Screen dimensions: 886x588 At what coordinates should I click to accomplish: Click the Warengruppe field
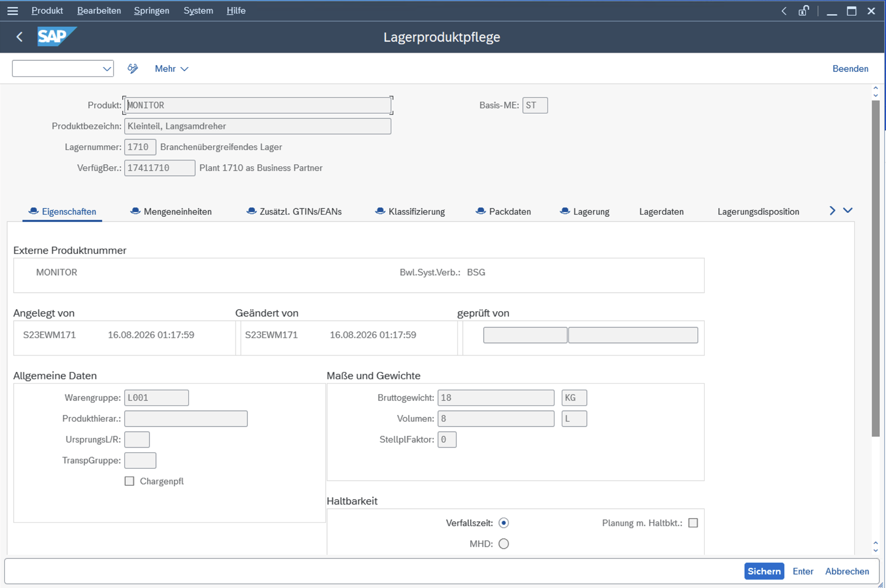click(156, 398)
